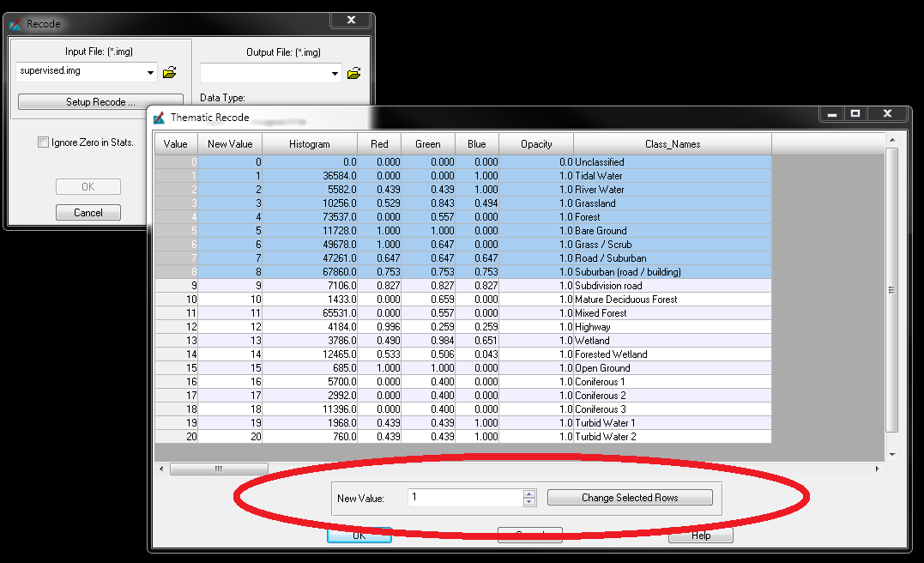Increase New Value with up spinner arrow
The width and height of the screenshot is (924, 563).
[x=529, y=494]
